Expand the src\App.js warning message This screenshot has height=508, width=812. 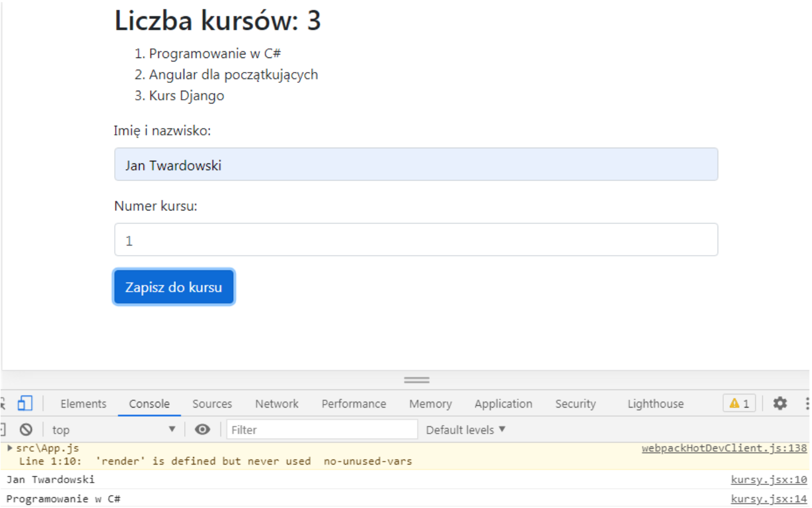(10, 448)
